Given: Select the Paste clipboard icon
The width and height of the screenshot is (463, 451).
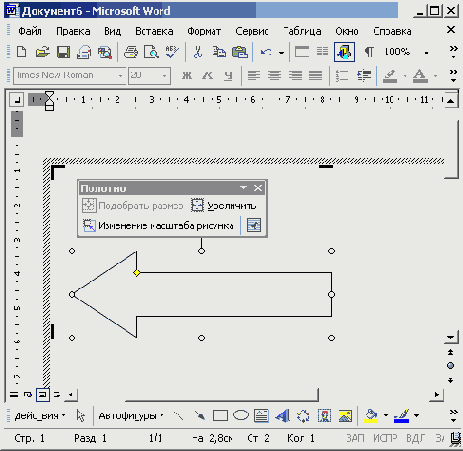Looking at the screenshot, I should click(240, 52).
